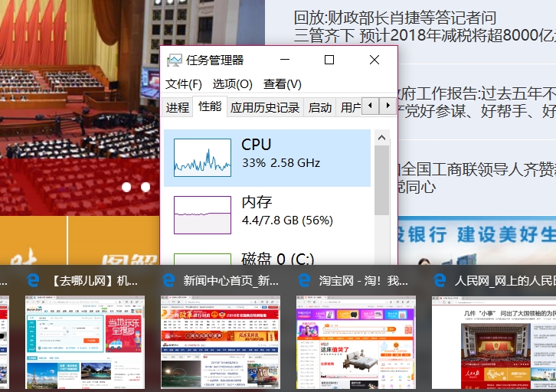Open the 选项(O) menu
This screenshot has width=556, height=392.
point(232,83)
